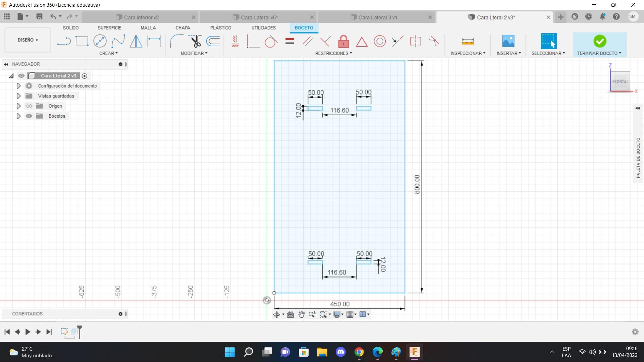This screenshot has height=362, width=644.
Task: Click the Insert image icon
Action: click(x=508, y=41)
